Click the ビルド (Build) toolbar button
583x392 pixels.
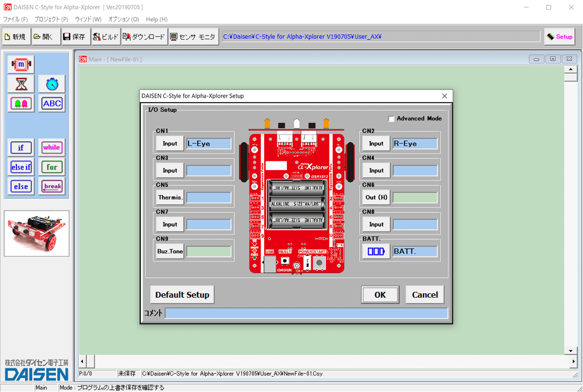[x=105, y=37]
